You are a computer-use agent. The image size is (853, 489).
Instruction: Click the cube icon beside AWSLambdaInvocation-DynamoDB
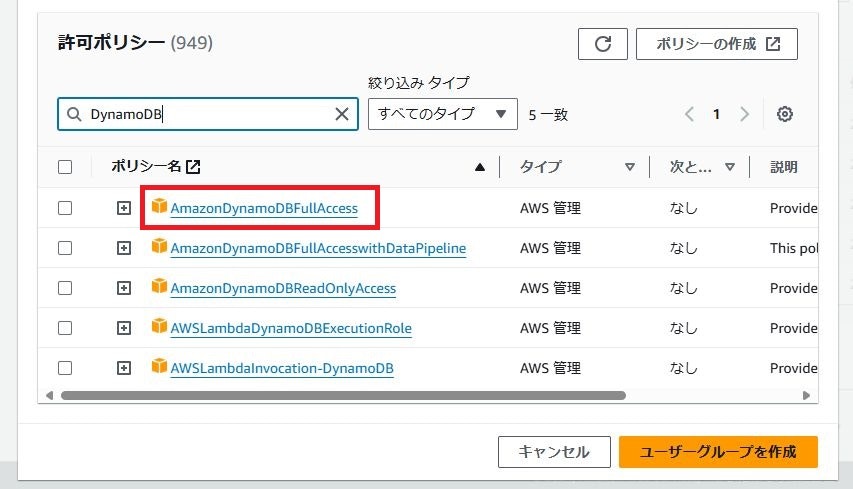159,366
